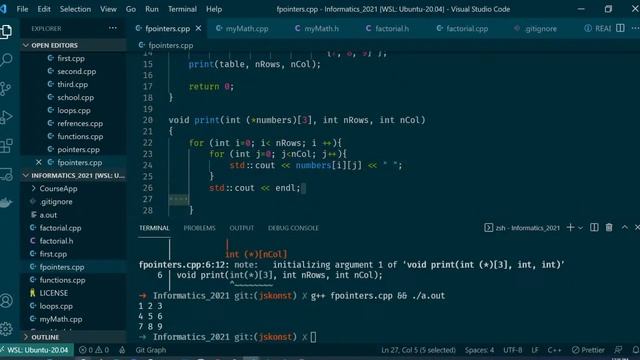Open the Help menu
Image resolution: width=640 pixels, height=360 pixels.
214,9
